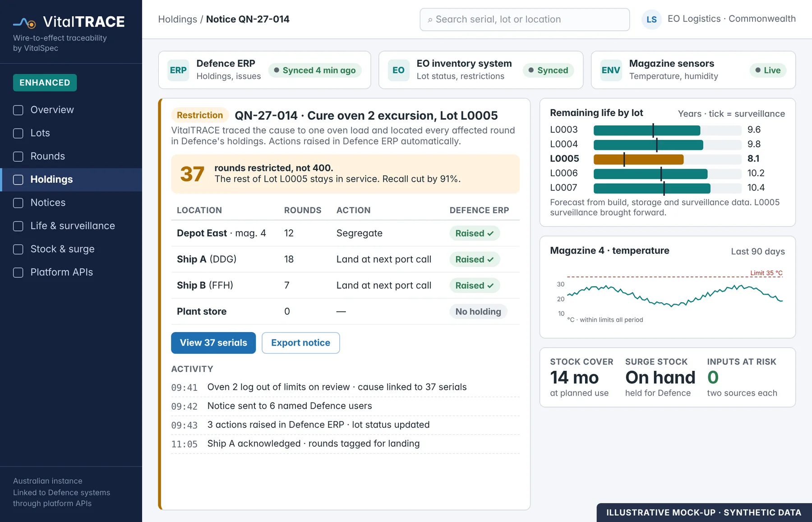Viewport: 812px width, 522px height.
Task: Click the ENV magazine sensors badge
Action: pyautogui.click(x=611, y=70)
